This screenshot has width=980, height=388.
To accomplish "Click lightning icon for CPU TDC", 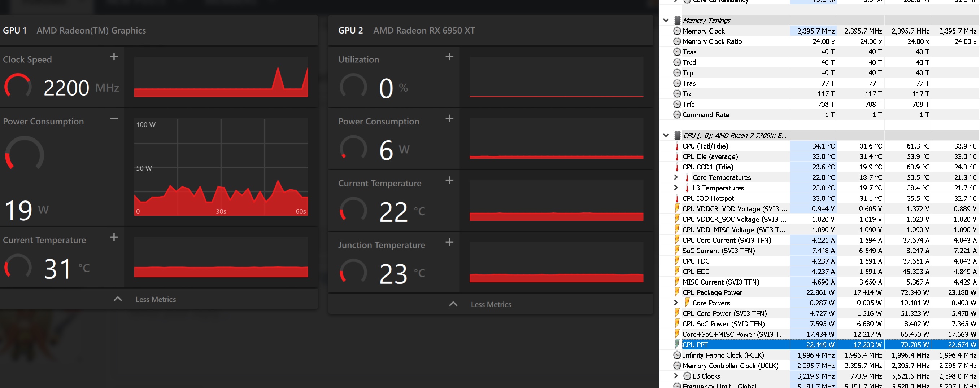I will point(677,261).
